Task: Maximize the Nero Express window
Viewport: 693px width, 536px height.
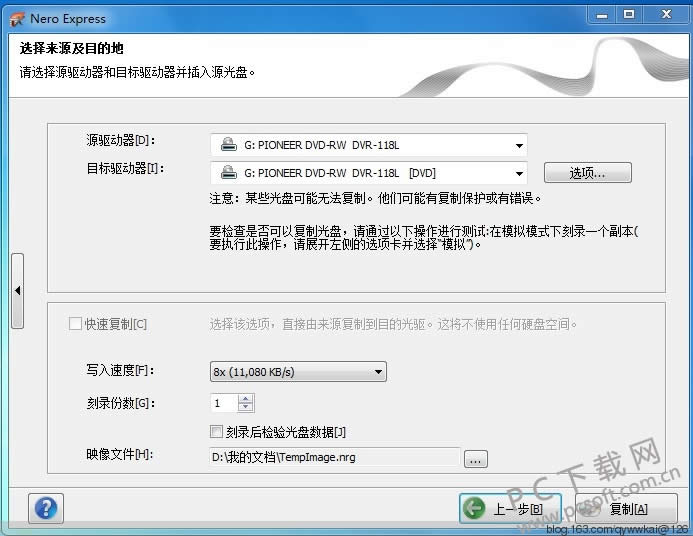Action: (x=628, y=15)
